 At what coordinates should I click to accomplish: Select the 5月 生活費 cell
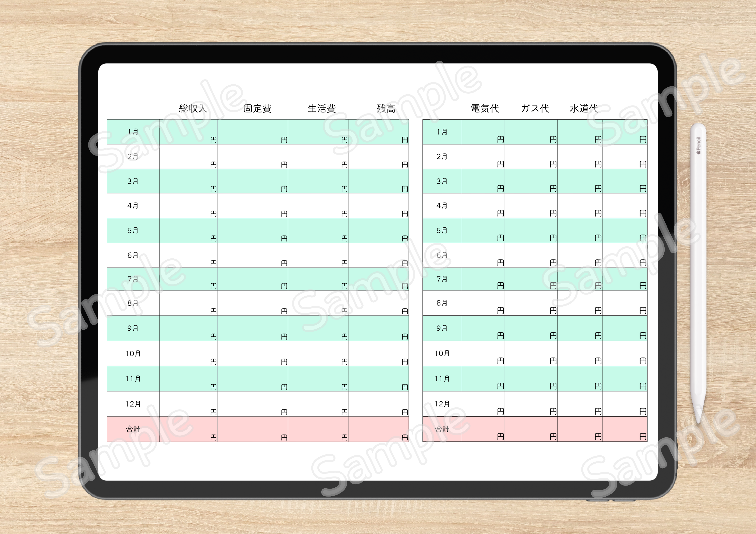coord(318,231)
